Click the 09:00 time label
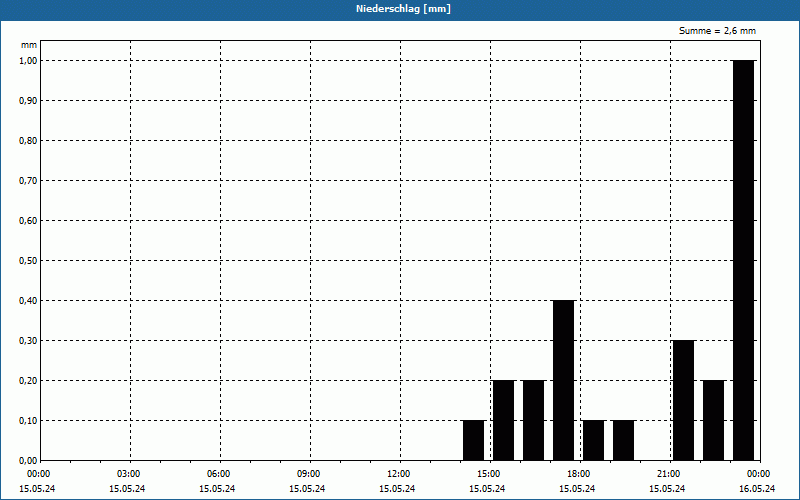The height and width of the screenshot is (500, 800). (307, 474)
